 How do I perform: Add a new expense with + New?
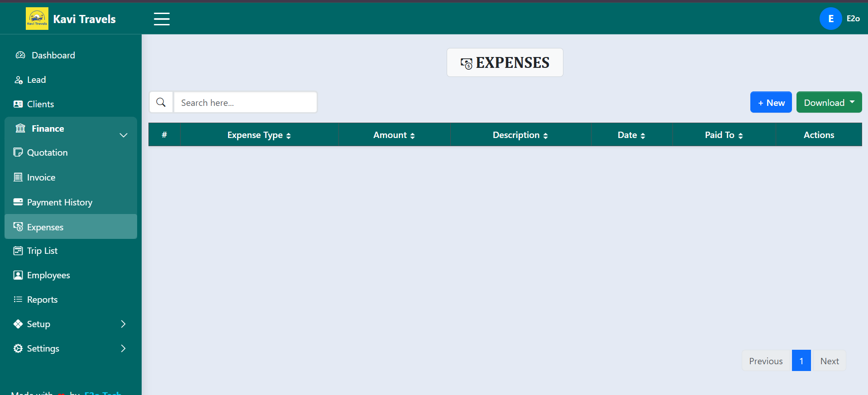[x=771, y=103]
